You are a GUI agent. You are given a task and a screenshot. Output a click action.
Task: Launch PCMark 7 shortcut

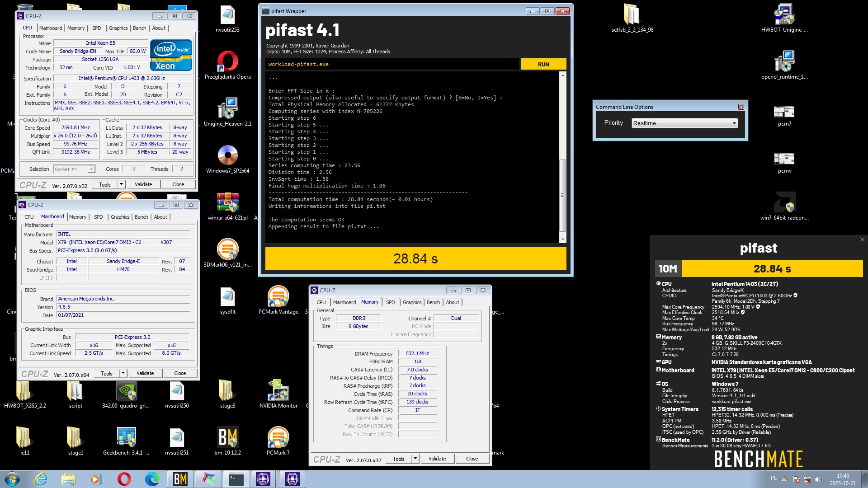(278, 441)
